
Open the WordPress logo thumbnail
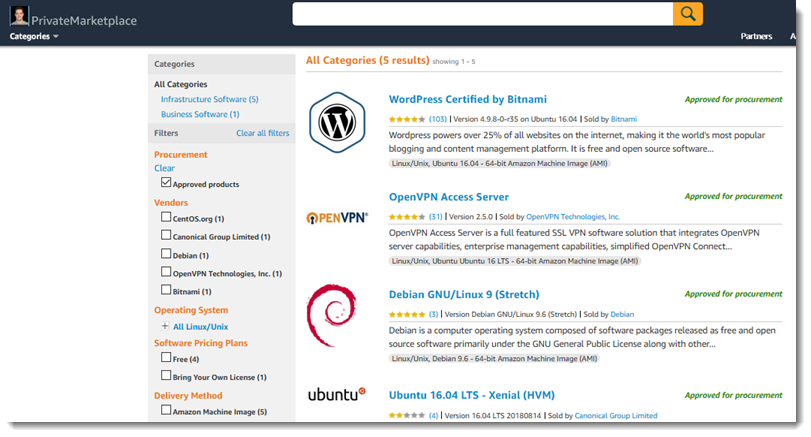(337, 123)
